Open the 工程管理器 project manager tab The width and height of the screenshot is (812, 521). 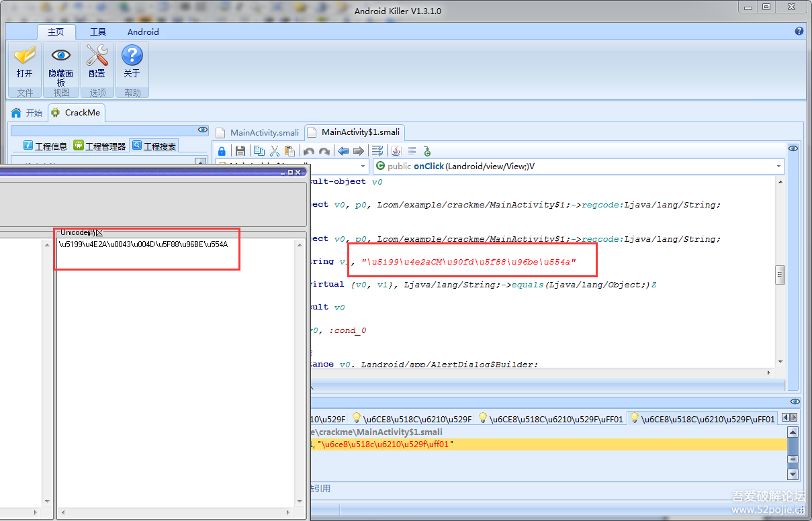pos(99,146)
